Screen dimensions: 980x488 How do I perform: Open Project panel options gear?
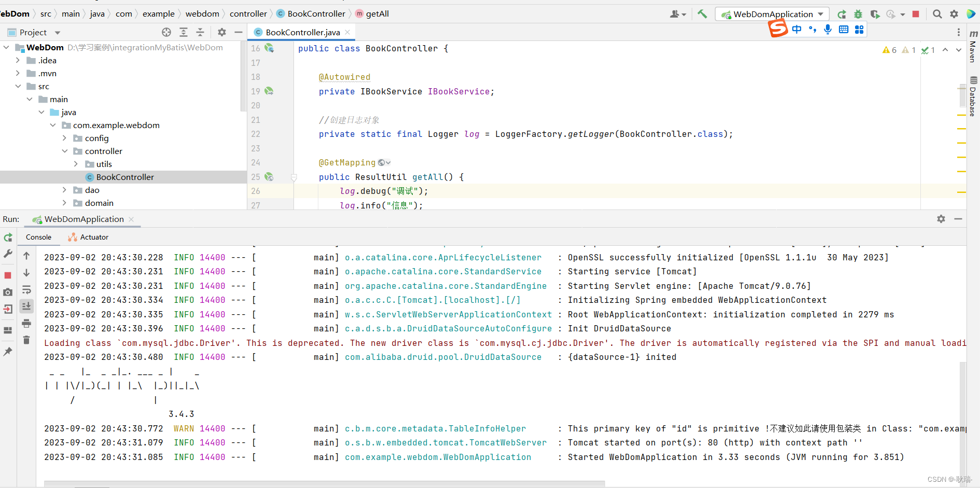pyautogui.click(x=222, y=32)
